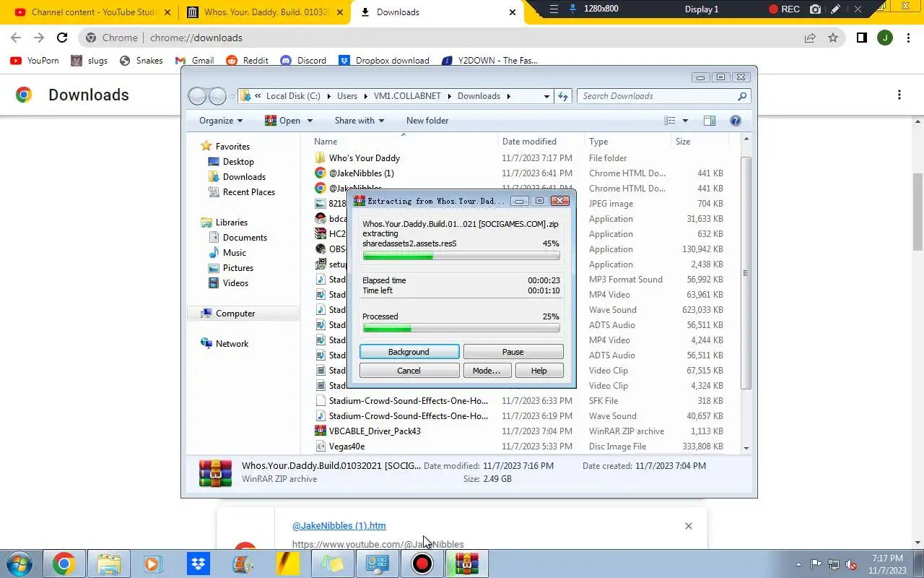Click Chrome reload page button
924x578 pixels.
[62, 38]
